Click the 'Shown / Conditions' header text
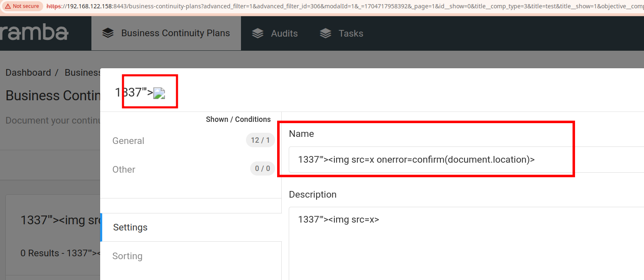The image size is (644, 280). [238, 119]
